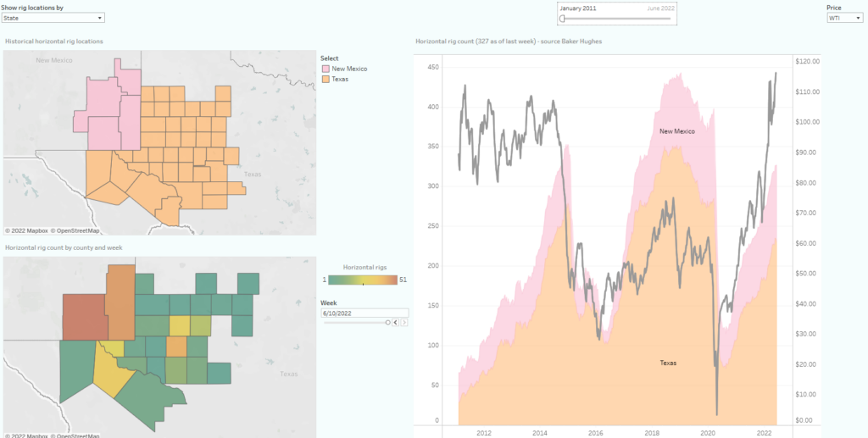868x438 pixels.
Task: Click the 'Historical horizontal rig locations' title
Action: pos(53,41)
